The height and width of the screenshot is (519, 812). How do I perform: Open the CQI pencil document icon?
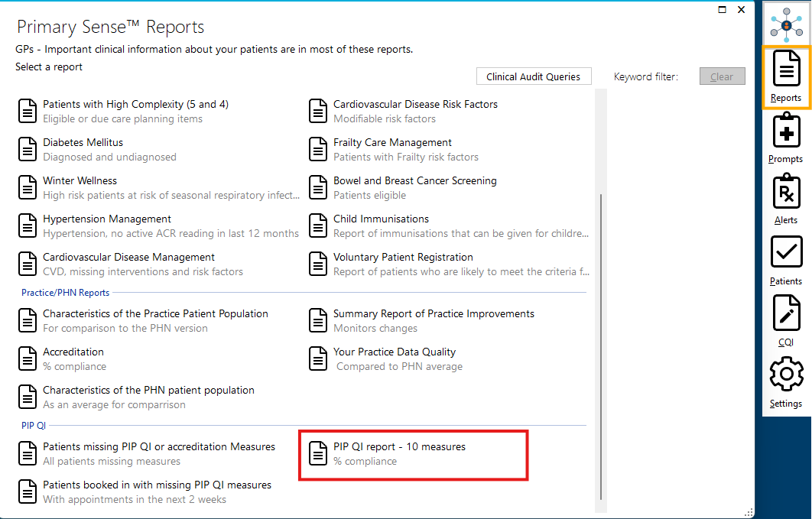point(785,313)
